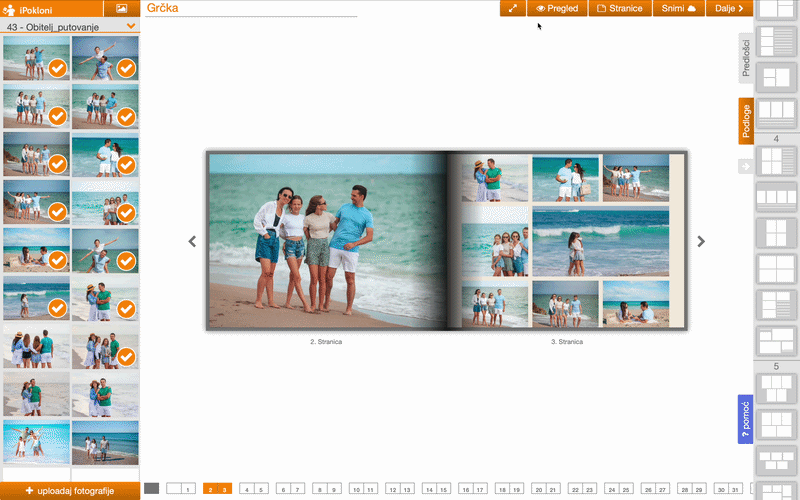Collapse the layouts panel with arrow icon
Image resolution: width=800 pixels, height=500 pixels.
(745, 166)
